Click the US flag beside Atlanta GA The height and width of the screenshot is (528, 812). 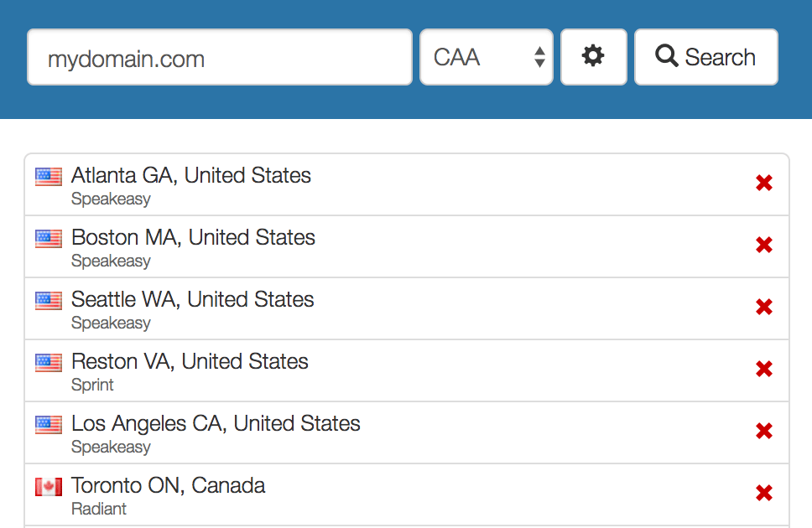pos(49,177)
